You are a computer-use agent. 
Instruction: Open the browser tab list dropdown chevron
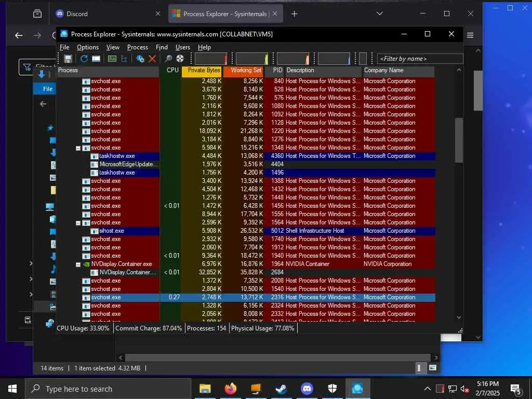pos(380,14)
